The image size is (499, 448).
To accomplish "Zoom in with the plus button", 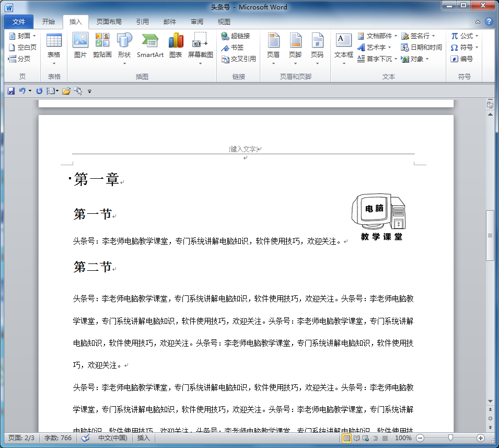I will [x=481, y=438].
